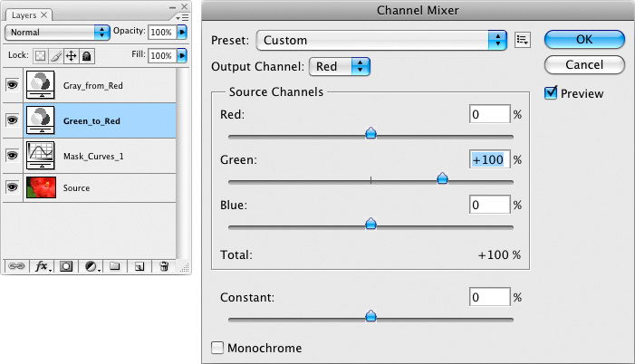This screenshot has width=635, height=364.
Task: Open the Output Channel dropdown
Action: click(x=341, y=66)
